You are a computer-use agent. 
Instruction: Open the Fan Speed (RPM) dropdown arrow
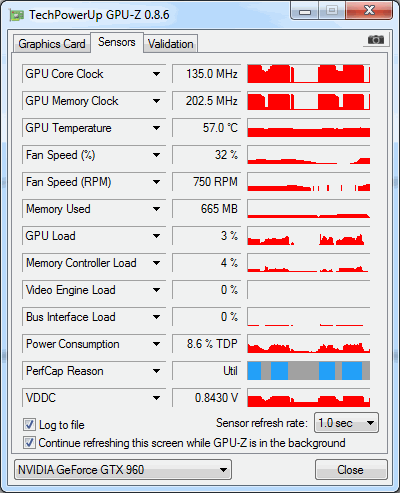[156, 182]
